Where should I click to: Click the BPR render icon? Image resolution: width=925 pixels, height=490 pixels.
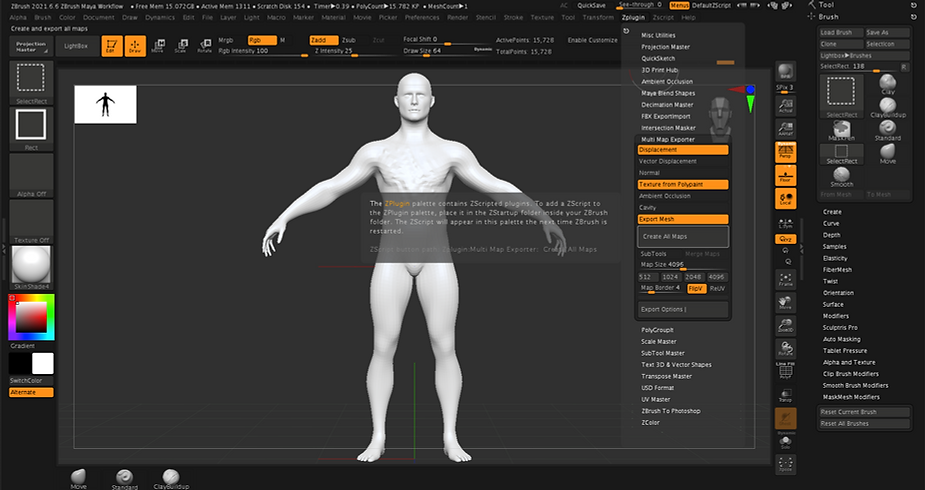[785, 72]
